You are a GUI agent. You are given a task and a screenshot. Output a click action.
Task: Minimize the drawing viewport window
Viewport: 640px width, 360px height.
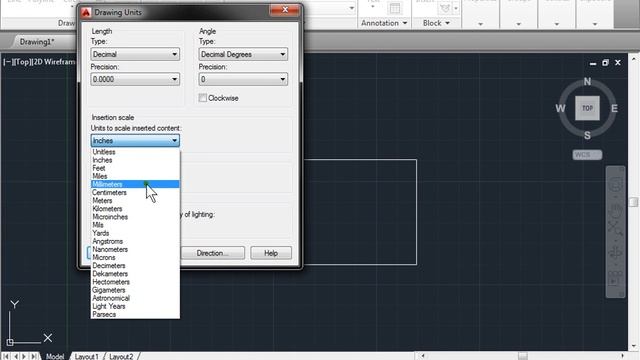pos(593,63)
